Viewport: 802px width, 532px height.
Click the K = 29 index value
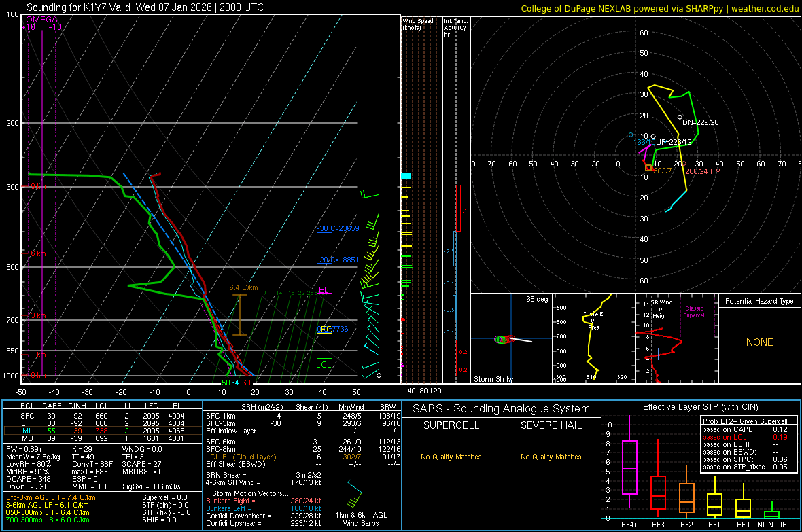82,449
